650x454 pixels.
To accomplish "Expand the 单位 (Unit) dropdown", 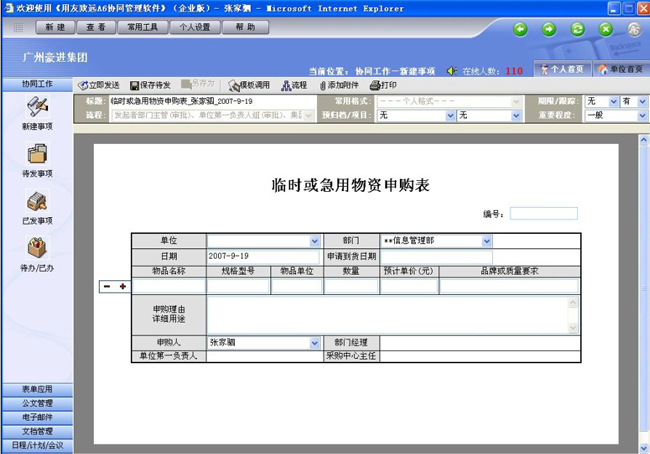I will 314,241.
